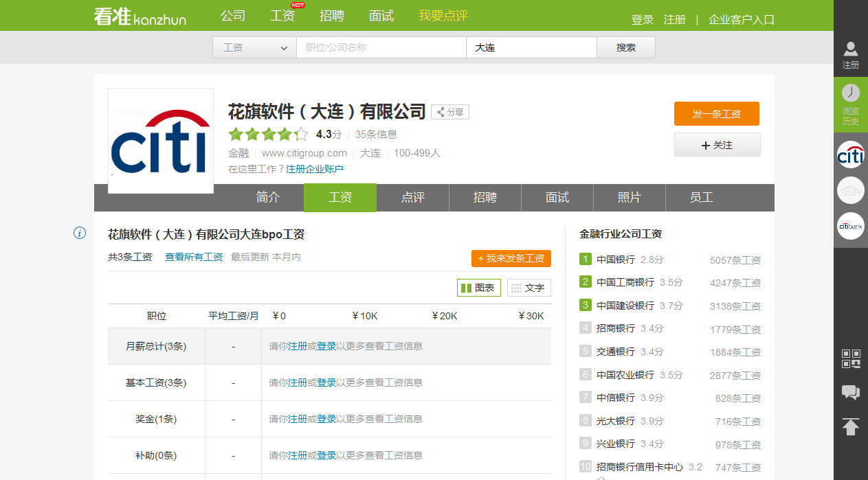Image resolution: width=868 pixels, height=480 pixels.
Task: Switch to the 面试 company tab
Action: tap(557, 198)
